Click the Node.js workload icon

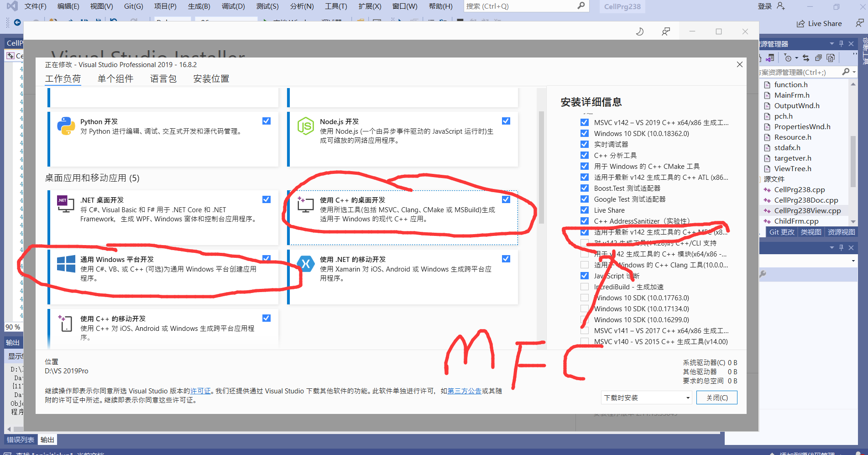coord(305,126)
